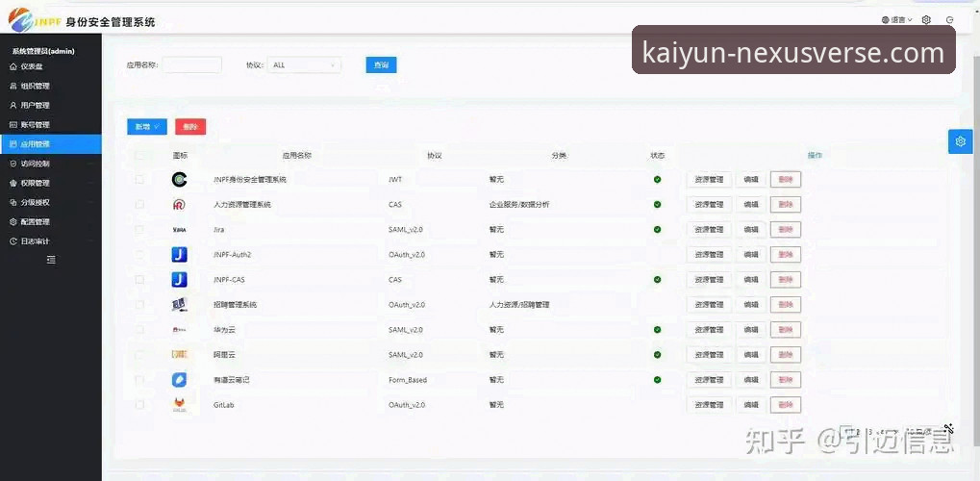Viewport: 980px width, 481px height.
Task: Click 编辑 for the GitLab row
Action: pyautogui.click(x=750, y=405)
